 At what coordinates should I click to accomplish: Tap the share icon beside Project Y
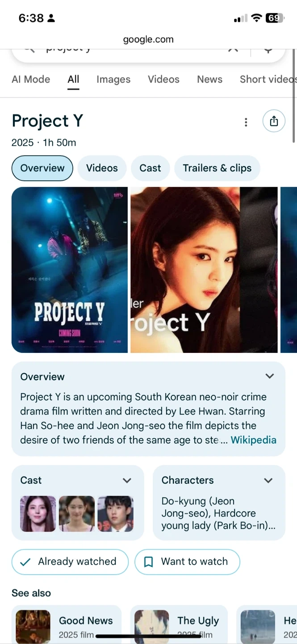(274, 121)
